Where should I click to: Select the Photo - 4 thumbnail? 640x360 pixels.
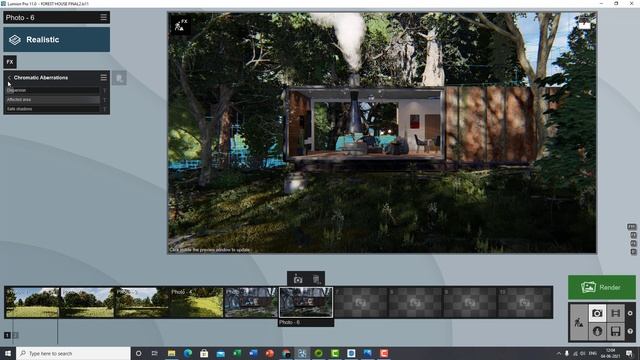point(196,302)
